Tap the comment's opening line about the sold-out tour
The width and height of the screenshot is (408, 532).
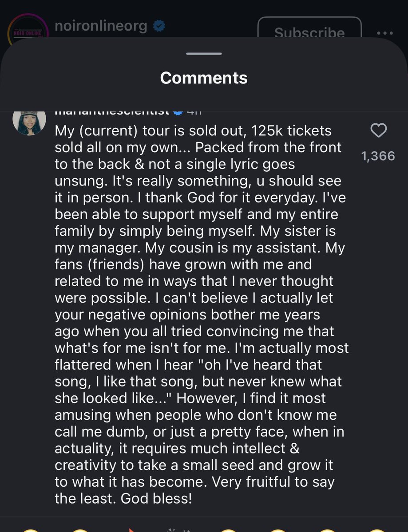193,131
